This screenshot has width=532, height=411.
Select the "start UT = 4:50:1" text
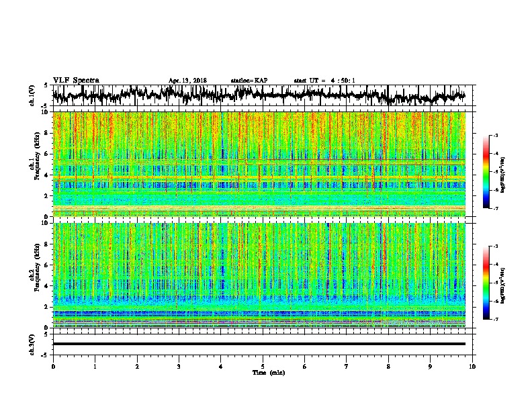[324, 81]
